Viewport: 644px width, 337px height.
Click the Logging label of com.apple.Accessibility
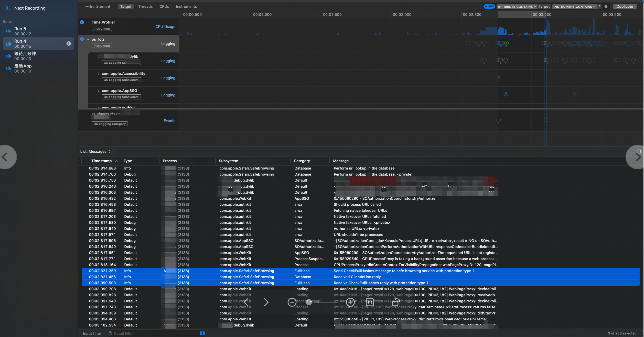[x=168, y=78]
